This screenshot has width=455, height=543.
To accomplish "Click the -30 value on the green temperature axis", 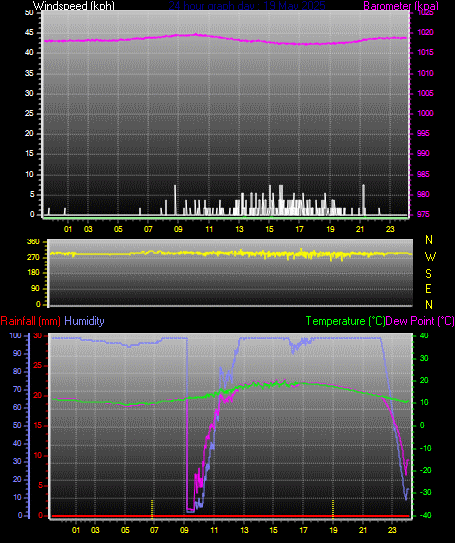I will tap(426, 492).
